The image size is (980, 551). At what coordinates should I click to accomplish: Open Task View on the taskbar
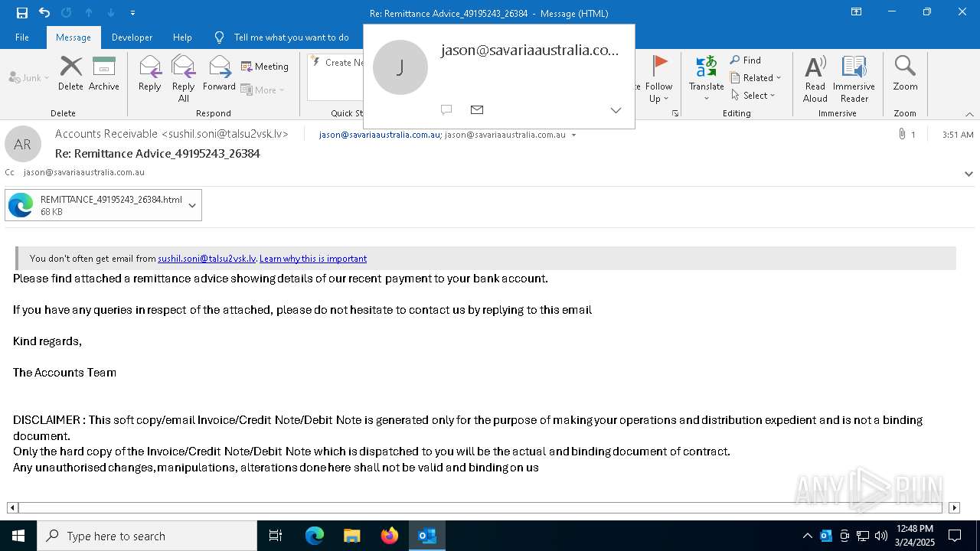(x=276, y=536)
